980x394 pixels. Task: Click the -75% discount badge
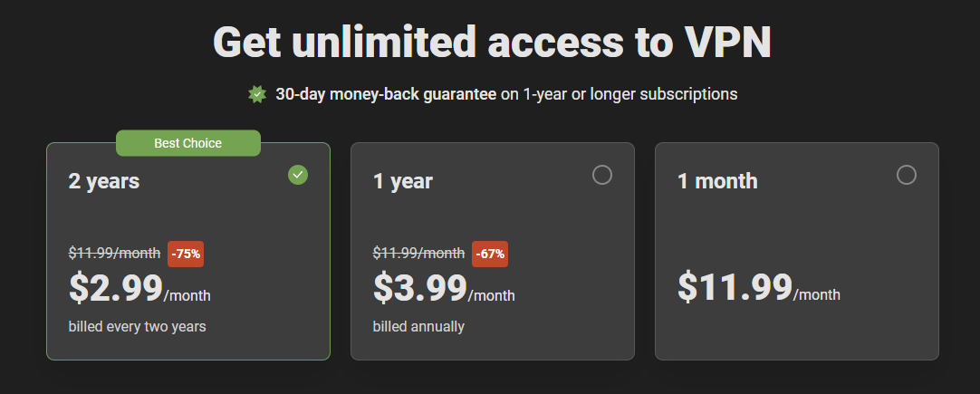point(186,255)
